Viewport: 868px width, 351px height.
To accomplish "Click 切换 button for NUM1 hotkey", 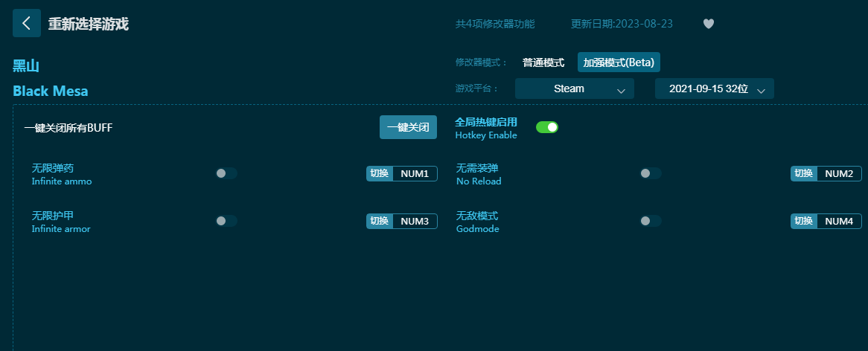I will coord(380,173).
